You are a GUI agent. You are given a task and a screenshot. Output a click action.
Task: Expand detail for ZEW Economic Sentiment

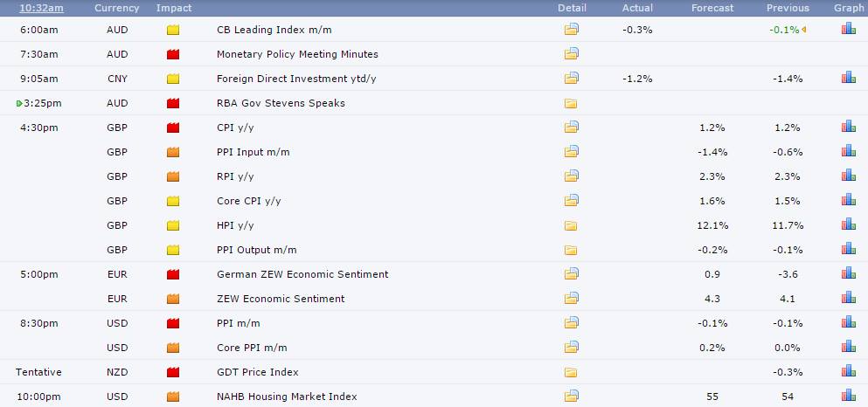[572, 299]
